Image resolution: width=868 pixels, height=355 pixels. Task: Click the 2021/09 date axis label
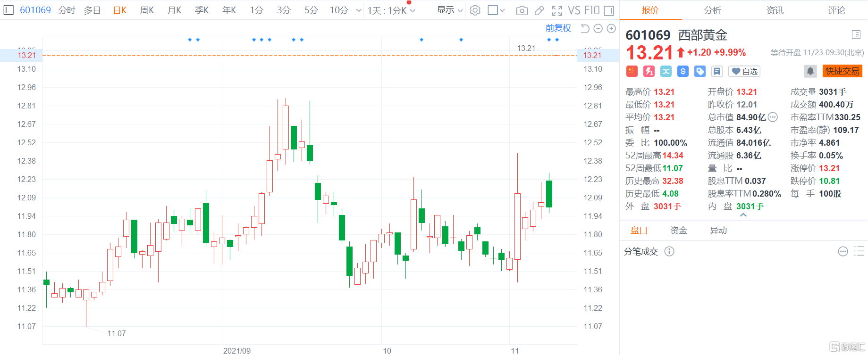(237, 350)
